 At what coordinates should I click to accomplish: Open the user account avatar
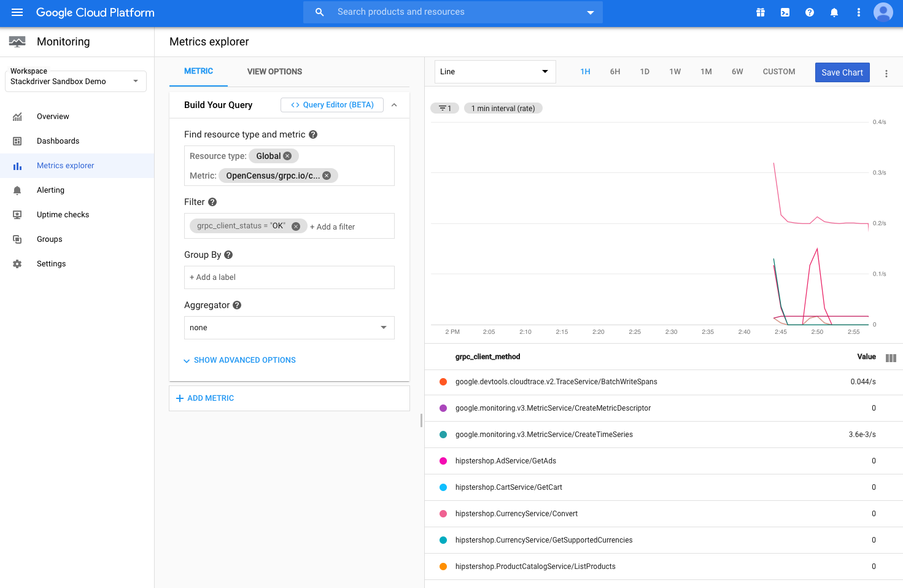pyautogui.click(x=883, y=12)
